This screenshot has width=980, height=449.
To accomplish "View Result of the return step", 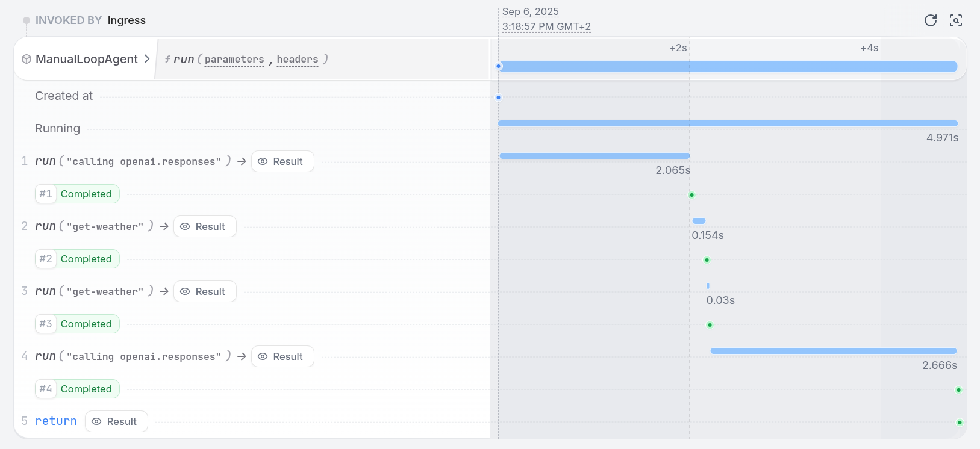I will coord(116,421).
